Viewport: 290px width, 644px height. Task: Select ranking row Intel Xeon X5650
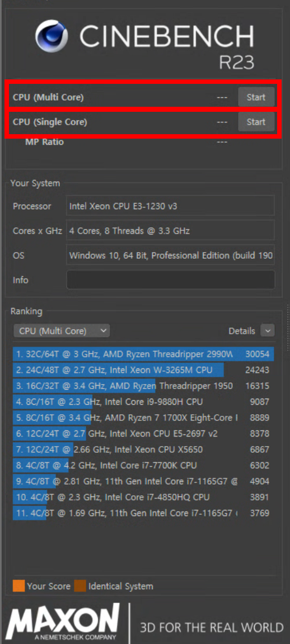(143, 449)
